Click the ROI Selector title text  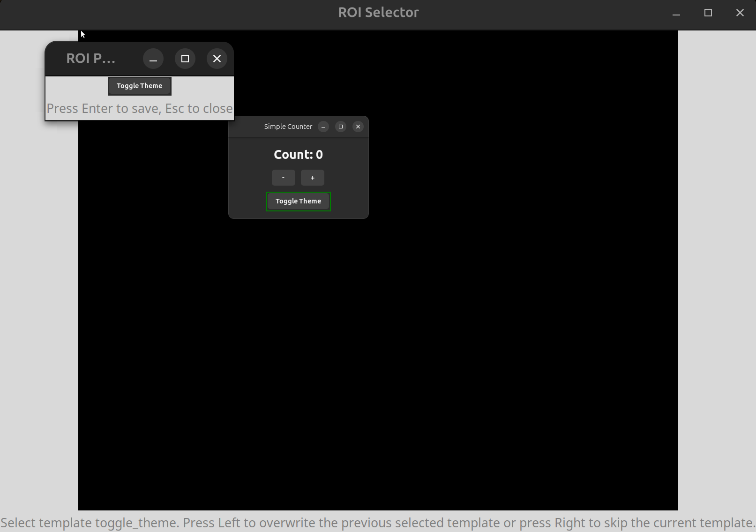point(378,12)
